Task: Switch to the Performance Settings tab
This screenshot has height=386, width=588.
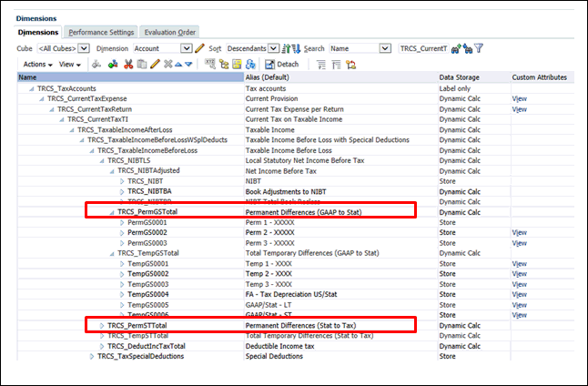Action: tap(101, 32)
